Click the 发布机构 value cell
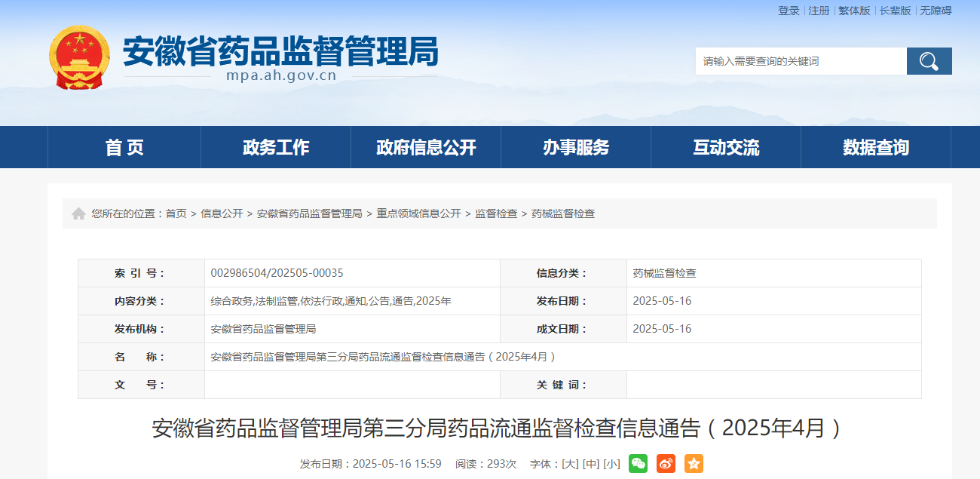Image resolution: width=980 pixels, height=479 pixels. pyautogui.click(x=352, y=329)
